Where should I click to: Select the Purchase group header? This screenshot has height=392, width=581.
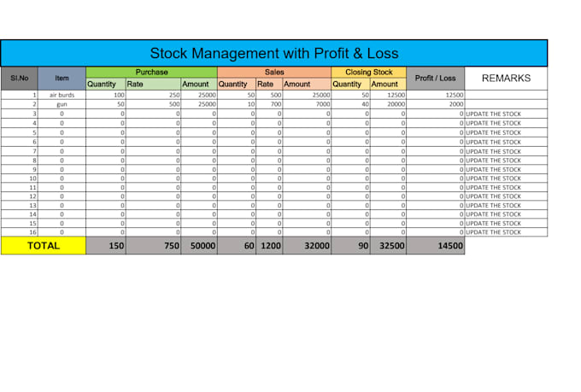(x=151, y=73)
